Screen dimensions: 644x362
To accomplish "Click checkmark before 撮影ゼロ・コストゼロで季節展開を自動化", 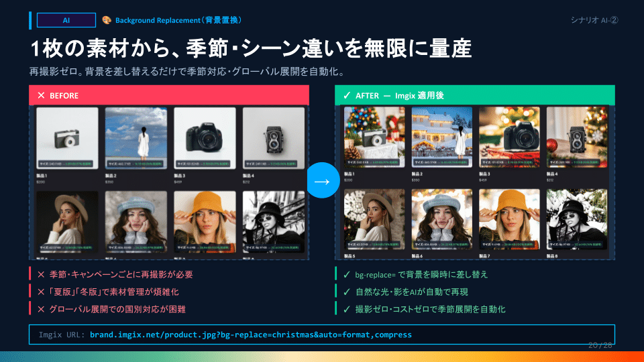I will [347, 310].
